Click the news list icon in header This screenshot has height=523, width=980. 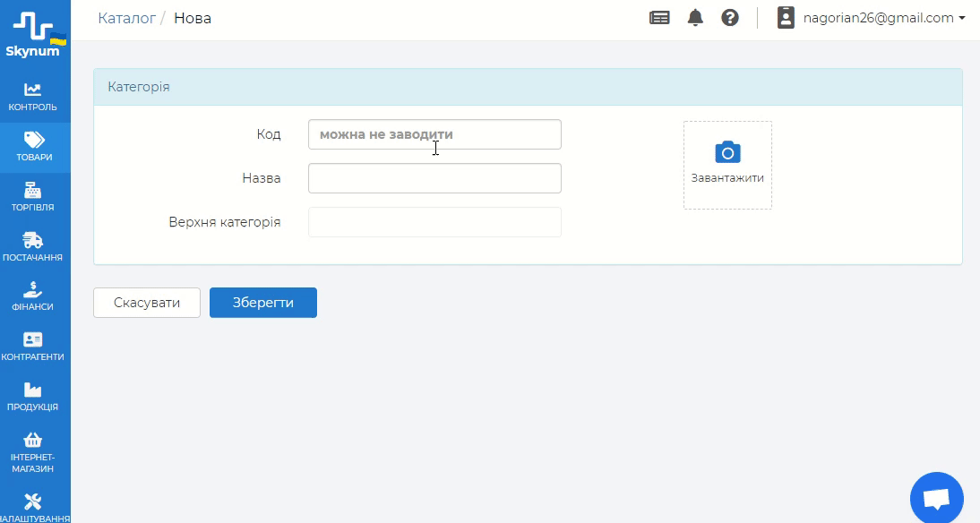(659, 18)
